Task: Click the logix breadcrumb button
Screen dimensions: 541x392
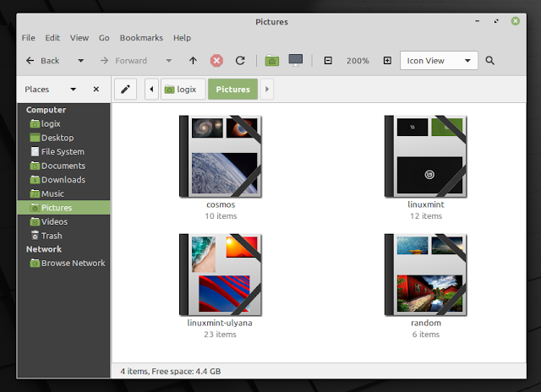Action: (x=183, y=90)
